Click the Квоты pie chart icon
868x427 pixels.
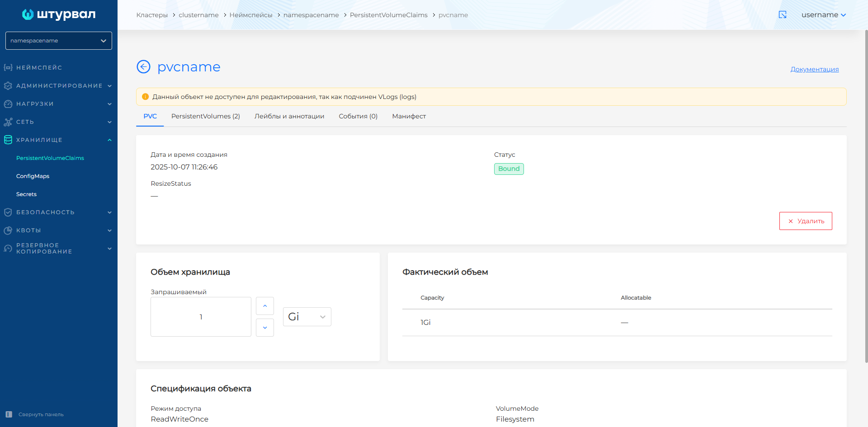(8, 230)
